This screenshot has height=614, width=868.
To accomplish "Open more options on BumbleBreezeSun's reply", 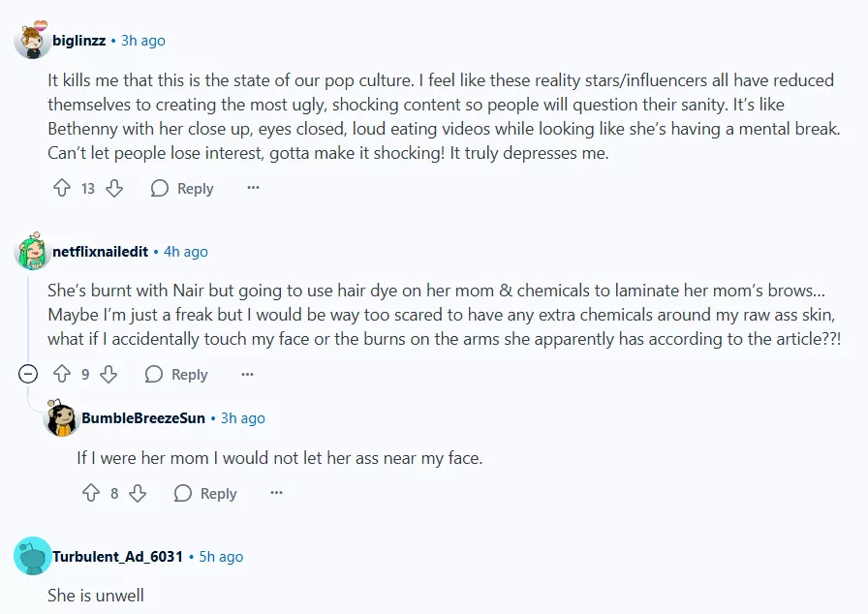I will coord(276,494).
